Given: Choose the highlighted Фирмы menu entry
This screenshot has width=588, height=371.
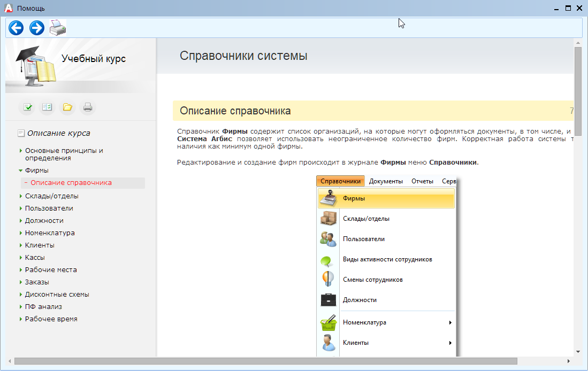Looking at the screenshot, I should pos(386,198).
